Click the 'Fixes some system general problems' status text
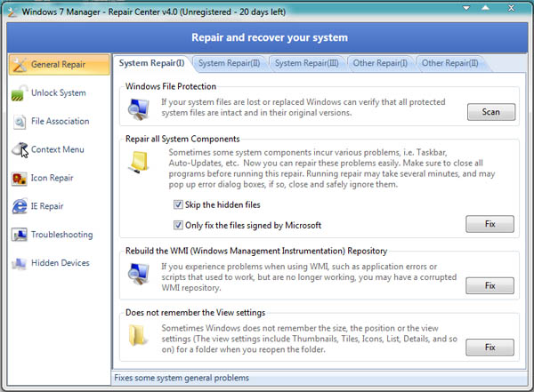 tap(182, 378)
